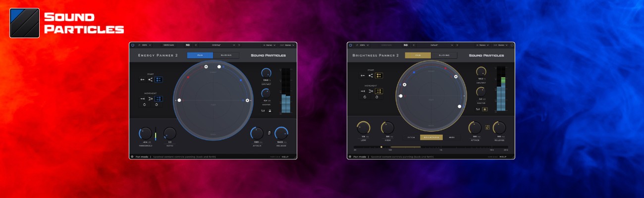Click first Movement icon in Energy Panner
The image size is (644, 198).
click(142, 99)
